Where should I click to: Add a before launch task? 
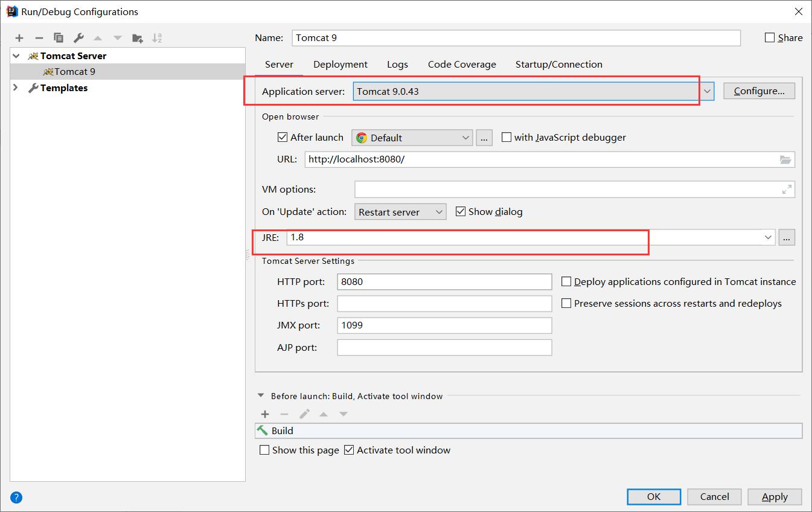coord(264,414)
